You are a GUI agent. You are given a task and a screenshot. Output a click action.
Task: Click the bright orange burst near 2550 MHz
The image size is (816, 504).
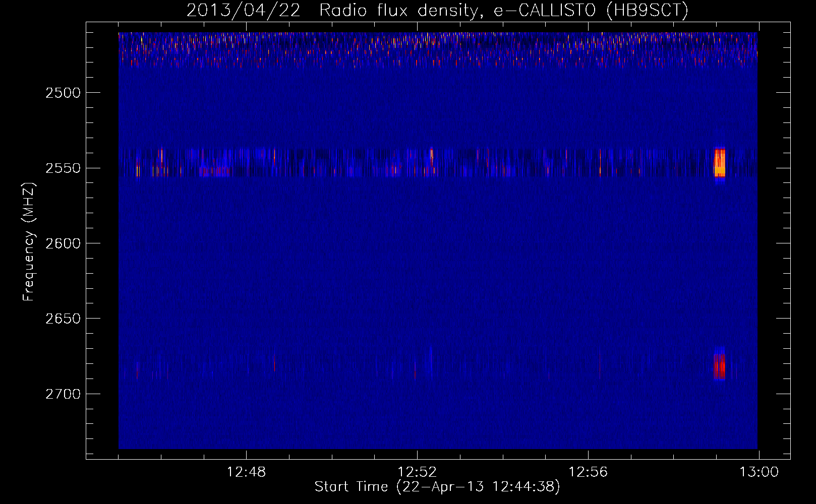720,163
